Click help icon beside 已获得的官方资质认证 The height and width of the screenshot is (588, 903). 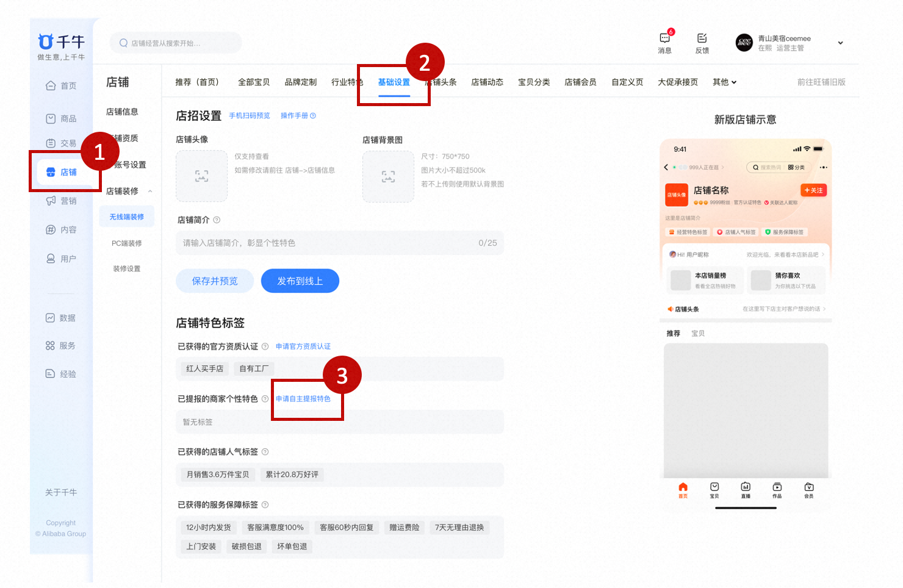(265, 346)
